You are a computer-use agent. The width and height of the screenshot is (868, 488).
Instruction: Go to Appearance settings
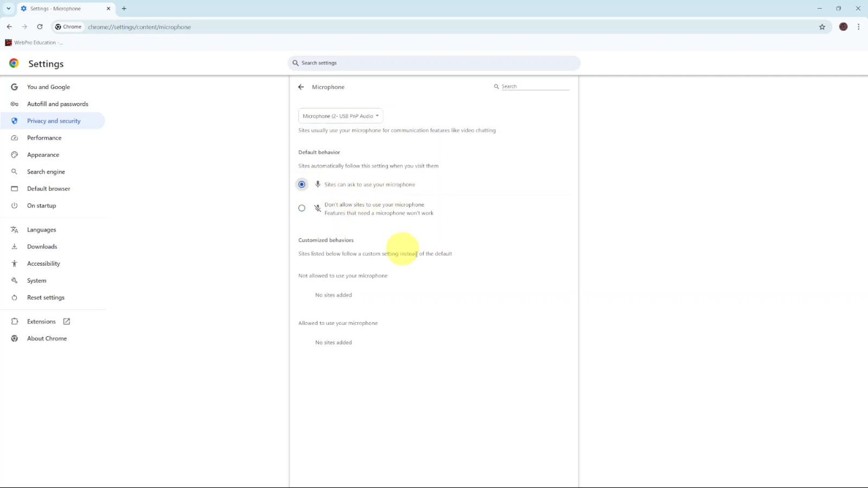pyautogui.click(x=43, y=155)
